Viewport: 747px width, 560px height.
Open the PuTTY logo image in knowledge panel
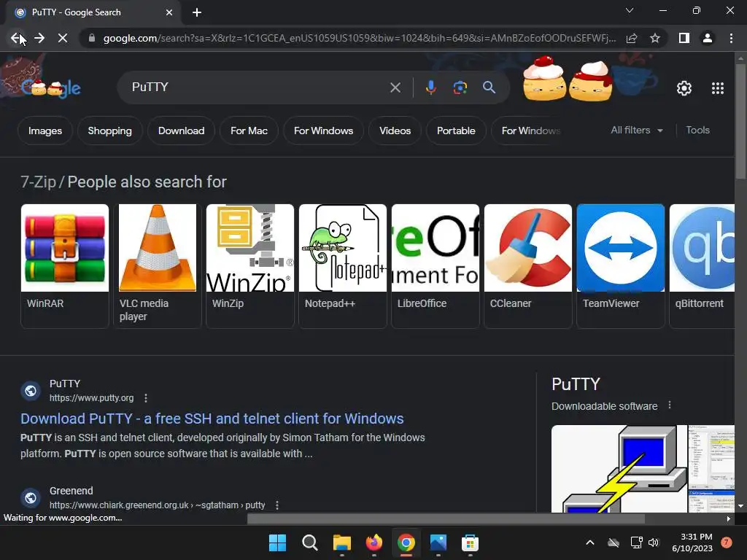pyautogui.click(x=619, y=469)
